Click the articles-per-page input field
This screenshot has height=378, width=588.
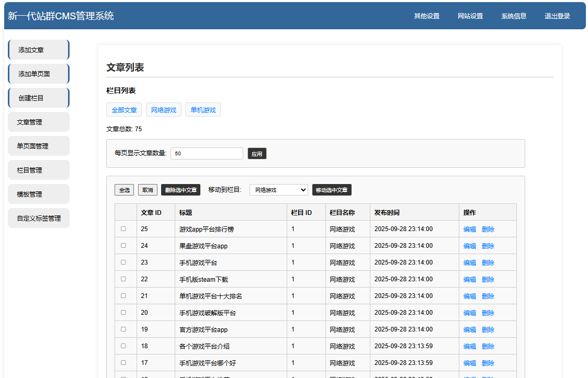click(x=207, y=153)
